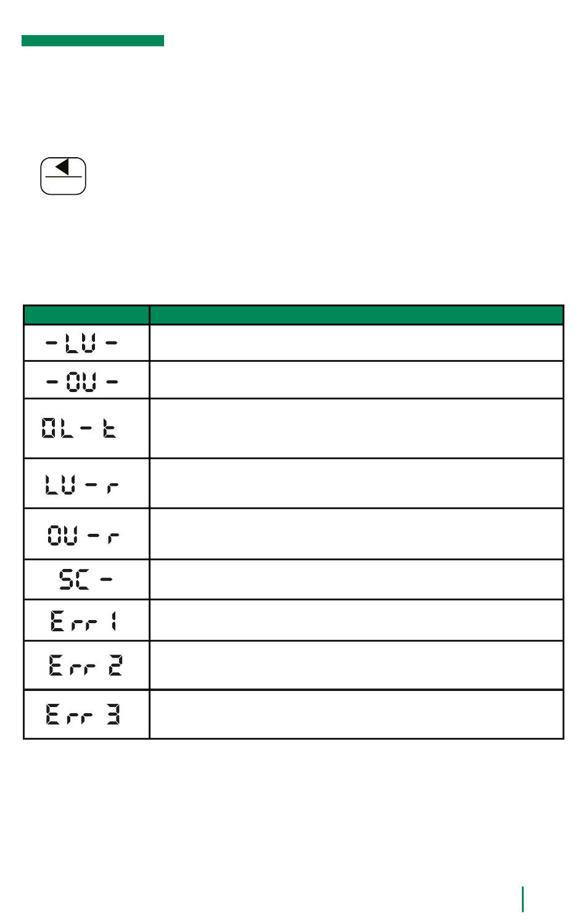Viewport: 586px width, 924px height.
Task: Click the empty description cell beside -LU-
Action: click(x=357, y=343)
